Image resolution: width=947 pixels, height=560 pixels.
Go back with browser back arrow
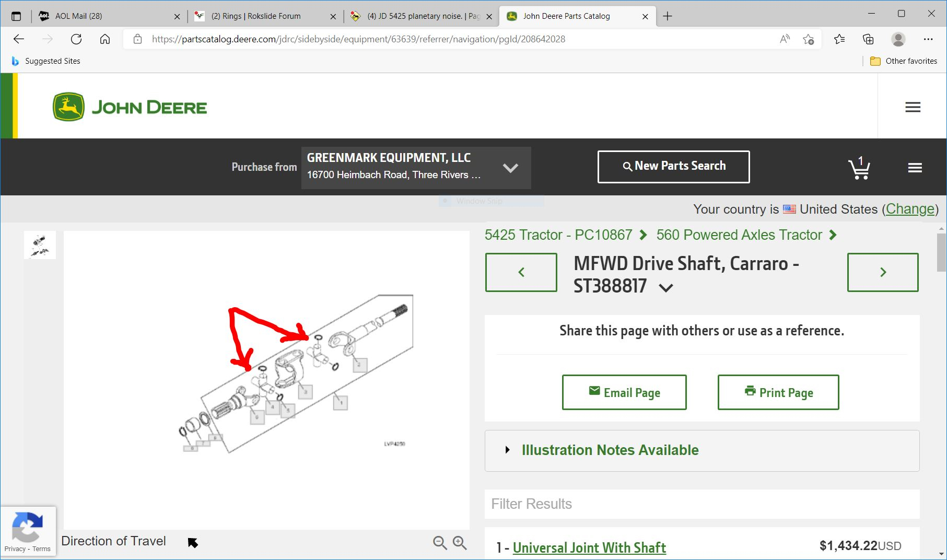[x=19, y=39]
